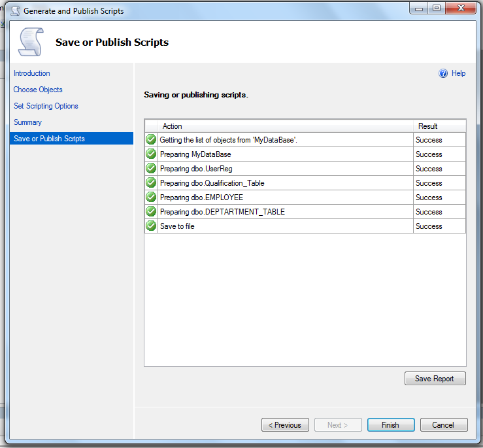Cancel the script wizard

(444, 425)
